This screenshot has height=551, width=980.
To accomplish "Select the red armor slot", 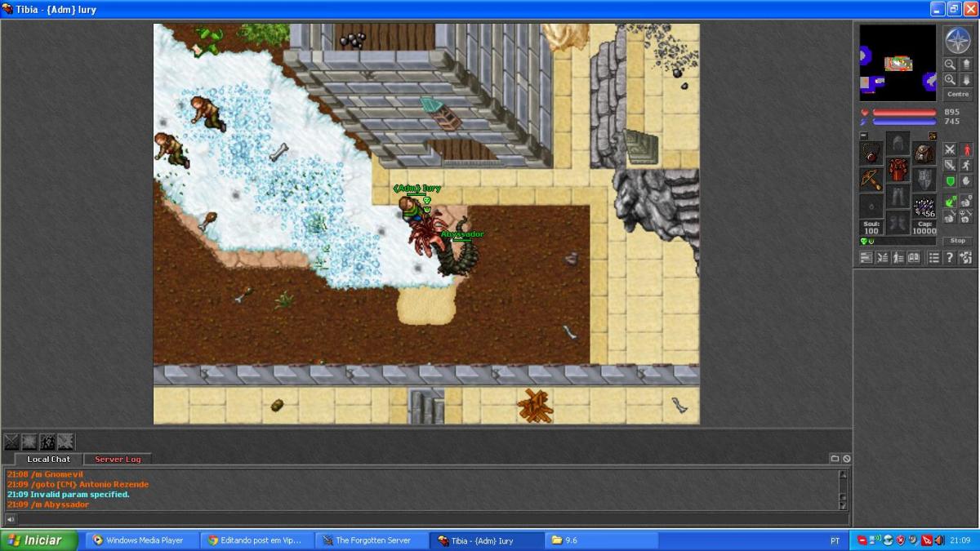I will [898, 171].
